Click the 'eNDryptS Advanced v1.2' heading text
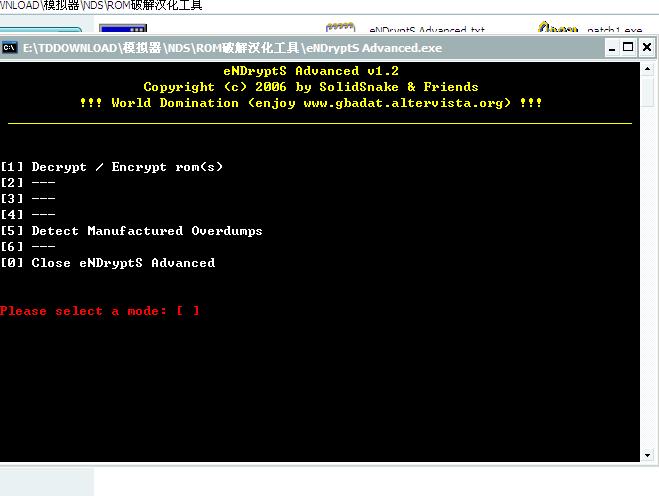Screen dimensions: 659x496 click(x=311, y=71)
